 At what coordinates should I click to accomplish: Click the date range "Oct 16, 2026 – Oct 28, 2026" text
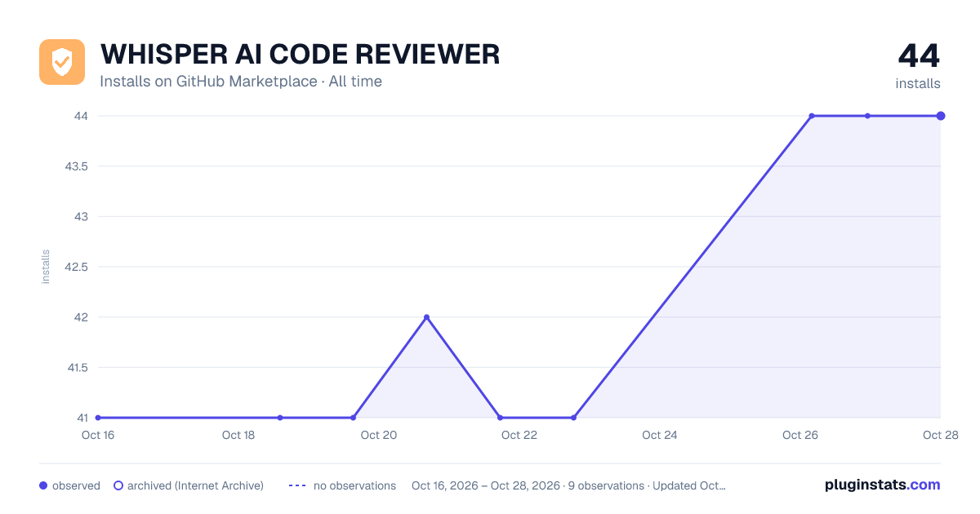click(x=486, y=485)
